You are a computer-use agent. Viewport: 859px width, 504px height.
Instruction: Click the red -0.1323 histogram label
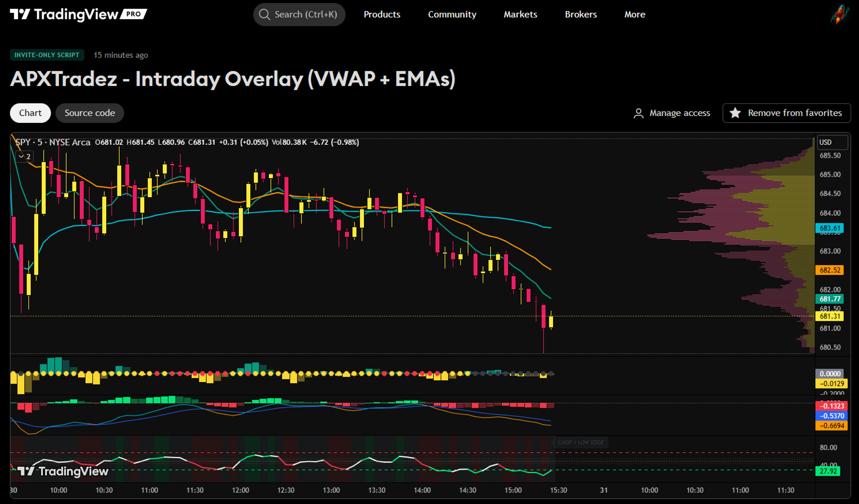[x=832, y=406]
